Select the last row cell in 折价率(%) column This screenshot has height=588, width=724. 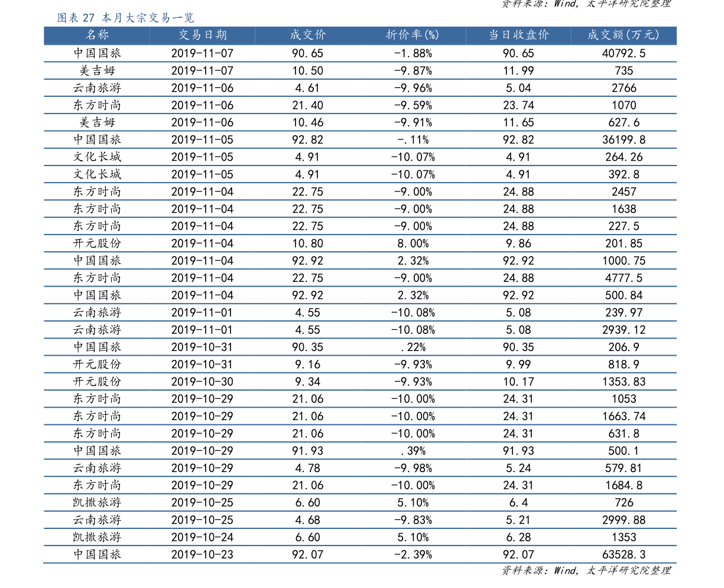(413, 554)
